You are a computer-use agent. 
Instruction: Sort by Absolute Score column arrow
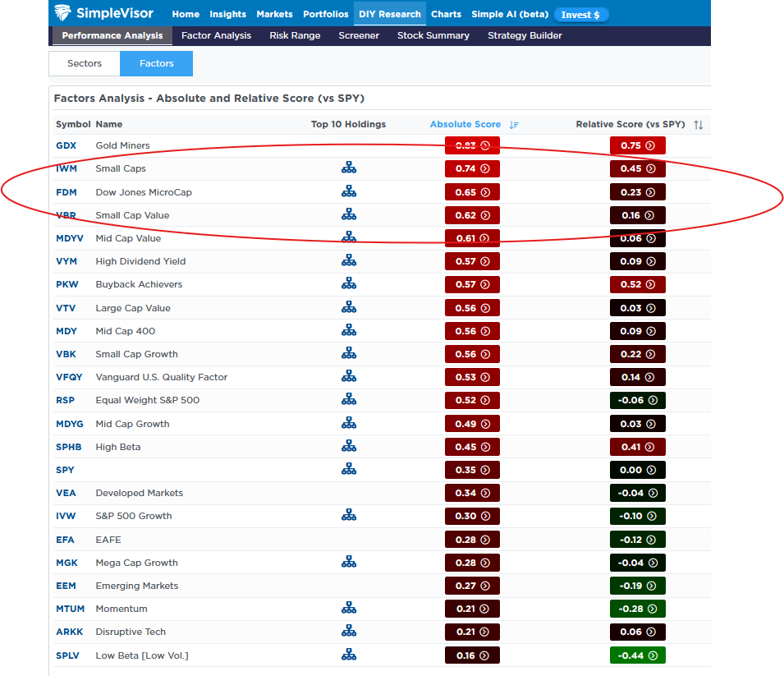514,125
